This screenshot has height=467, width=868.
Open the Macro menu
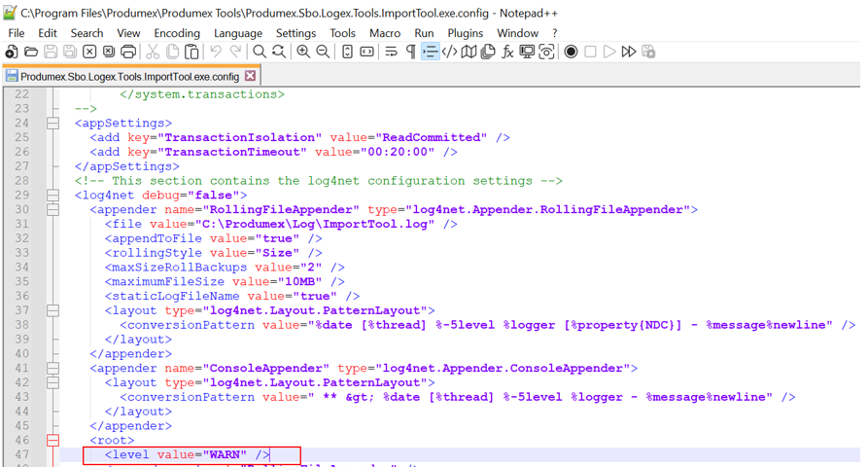click(x=385, y=33)
